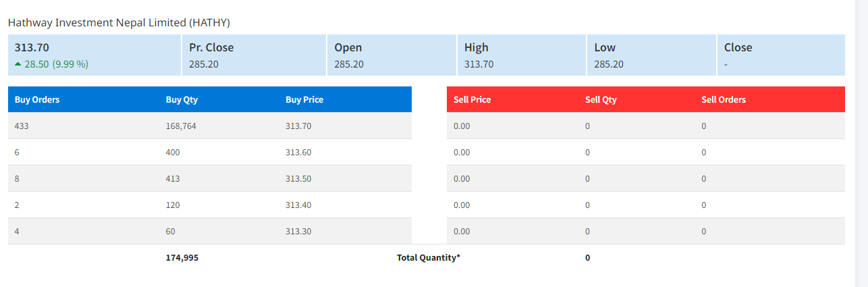This screenshot has width=868, height=287.
Task: Click the 313.60 buy price cell
Action: click(298, 152)
